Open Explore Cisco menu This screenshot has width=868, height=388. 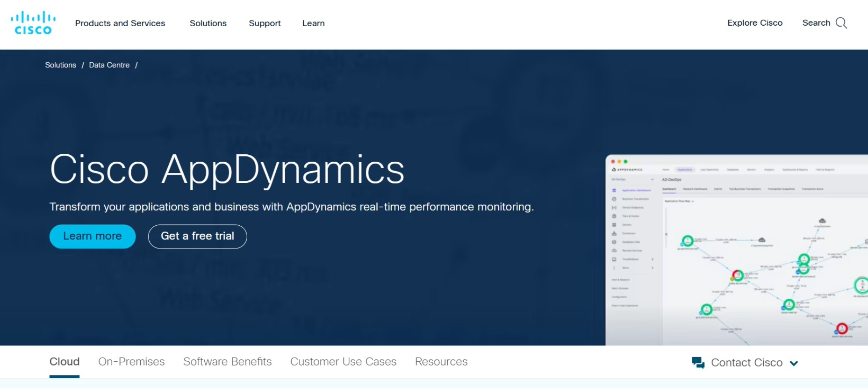point(755,23)
